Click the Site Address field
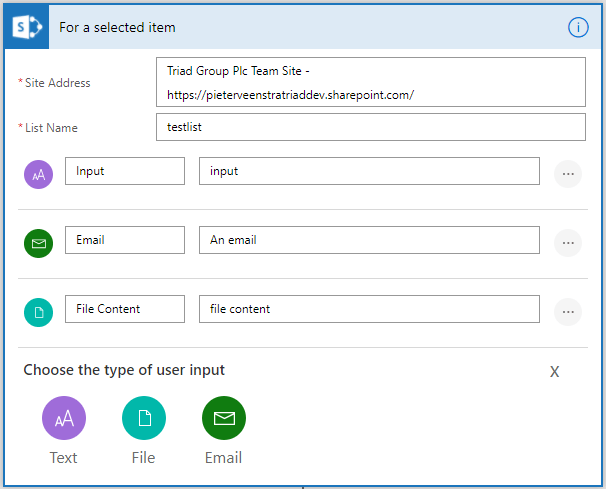Image resolution: width=606 pixels, height=489 pixels. pyautogui.click(x=371, y=82)
